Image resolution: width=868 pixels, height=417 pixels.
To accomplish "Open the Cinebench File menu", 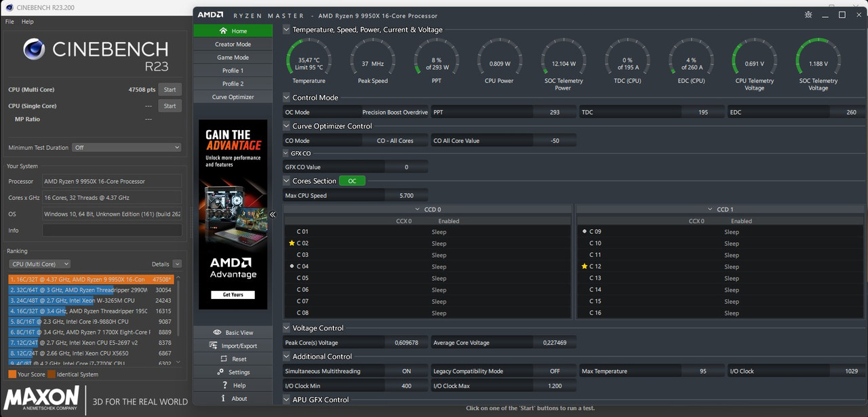I will click(9, 22).
